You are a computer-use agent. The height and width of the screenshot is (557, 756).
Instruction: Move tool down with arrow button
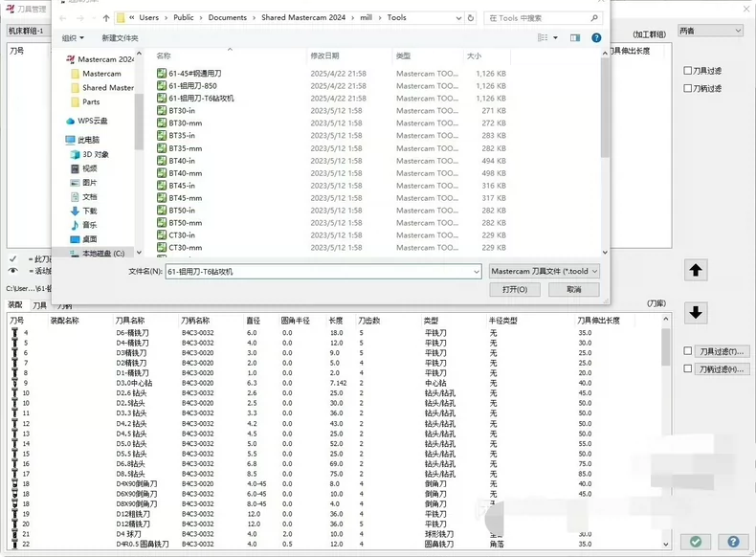(x=696, y=313)
